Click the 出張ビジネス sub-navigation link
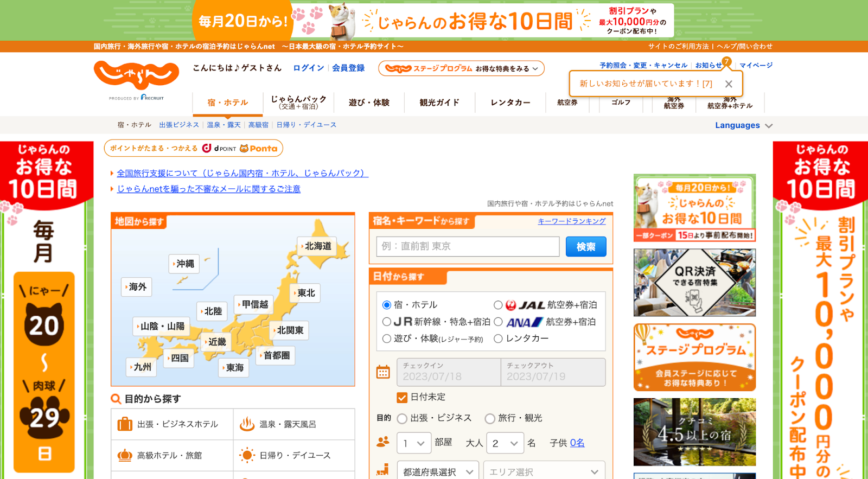 click(179, 125)
